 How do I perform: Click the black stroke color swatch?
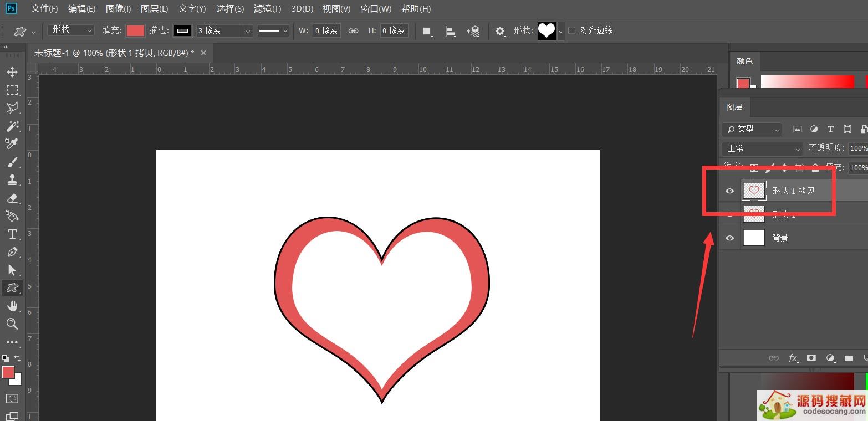[x=183, y=30]
